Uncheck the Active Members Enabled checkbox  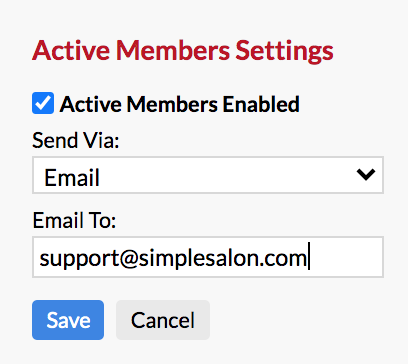pyautogui.click(x=43, y=103)
